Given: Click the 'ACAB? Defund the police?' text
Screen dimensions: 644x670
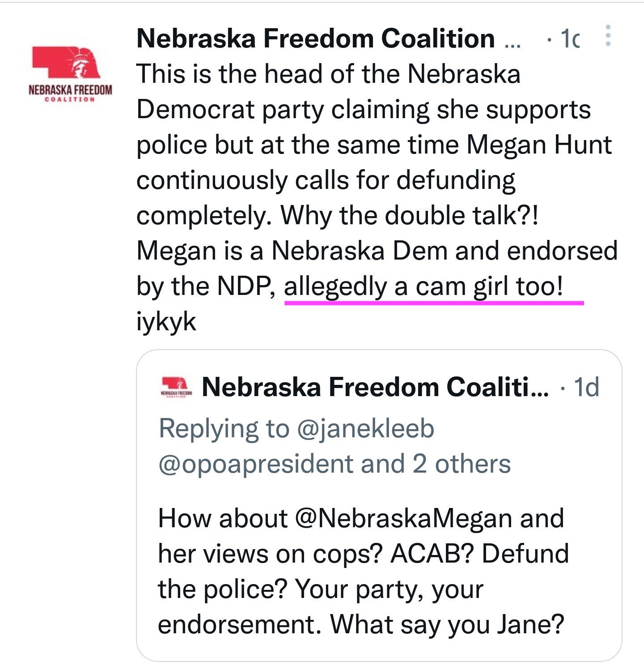Looking at the screenshot, I should pos(364,571).
